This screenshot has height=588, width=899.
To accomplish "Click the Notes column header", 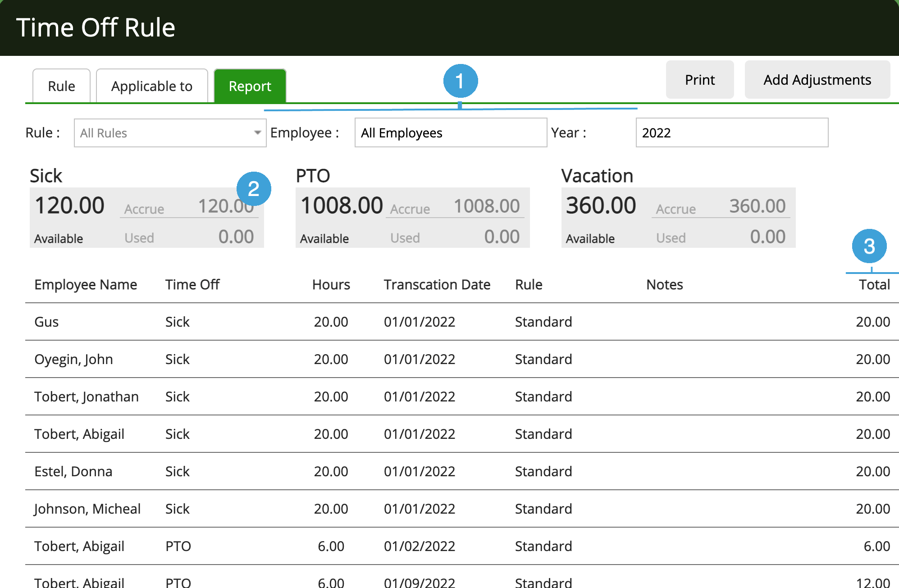I will coord(665,285).
